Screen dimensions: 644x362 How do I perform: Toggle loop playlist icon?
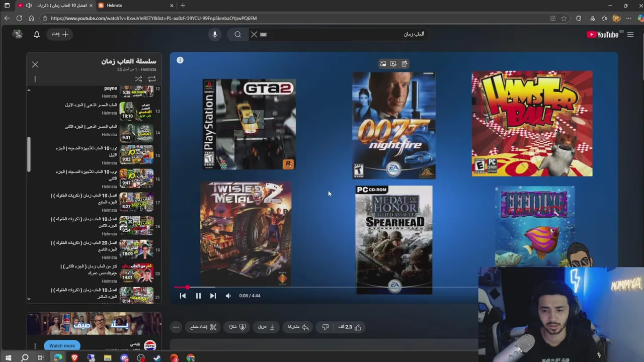tap(152, 79)
